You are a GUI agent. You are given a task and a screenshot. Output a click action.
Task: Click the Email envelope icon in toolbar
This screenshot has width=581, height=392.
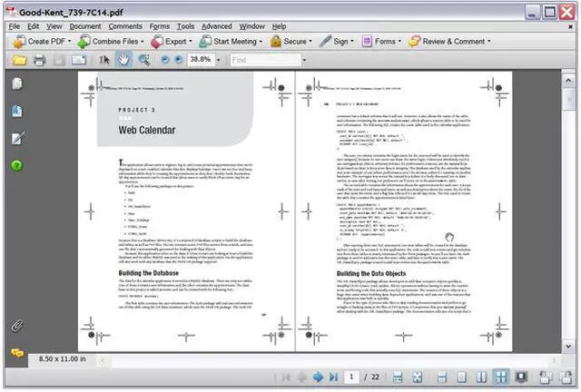pos(79,60)
